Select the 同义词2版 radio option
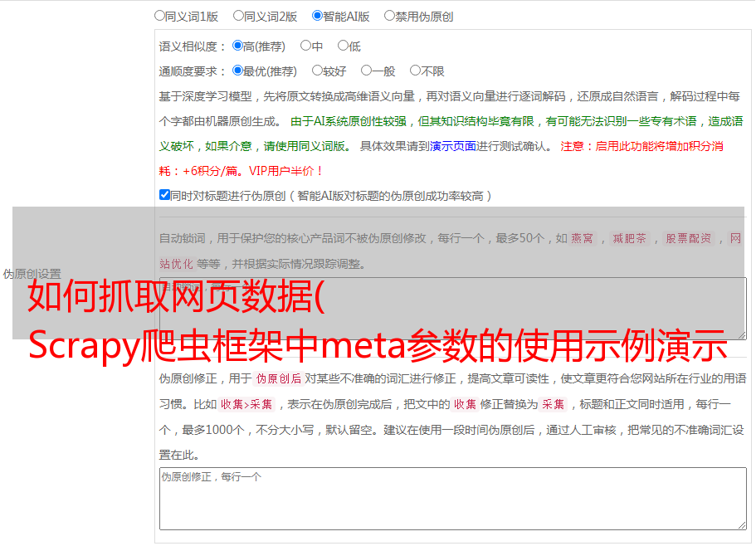The width and height of the screenshot is (756, 546). coord(238,16)
